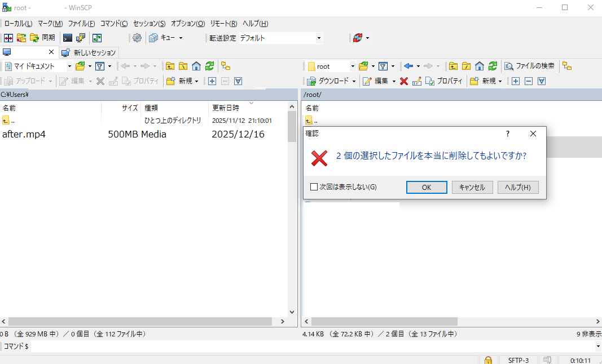Click remote back arrow
Image resolution: width=602 pixels, height=364 pixels.
tap(408, 66)
